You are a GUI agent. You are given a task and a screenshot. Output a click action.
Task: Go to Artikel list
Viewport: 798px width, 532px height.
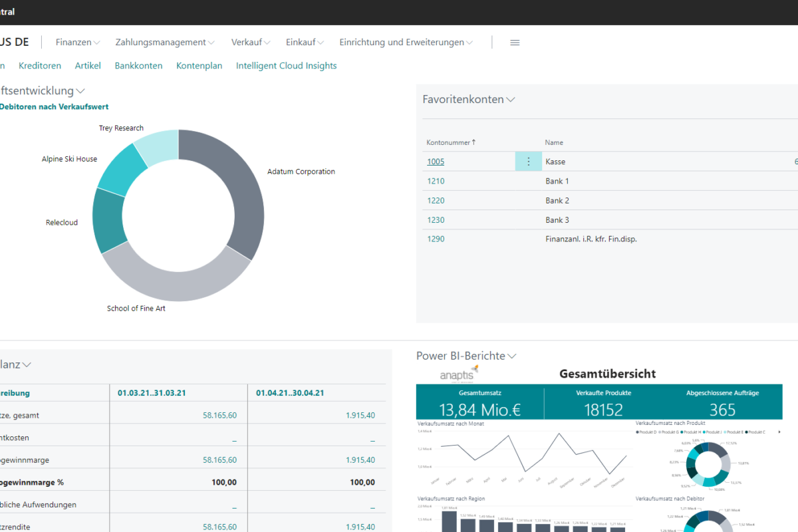tap(88, 65)
